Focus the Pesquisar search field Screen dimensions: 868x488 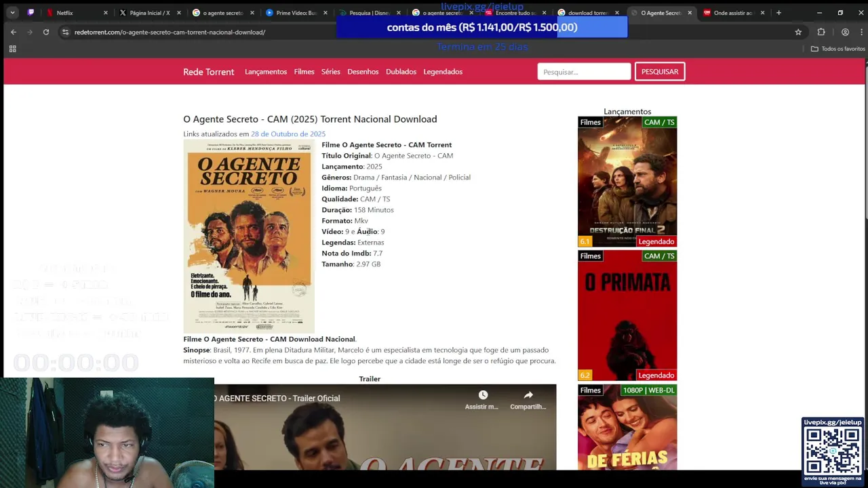584,72
